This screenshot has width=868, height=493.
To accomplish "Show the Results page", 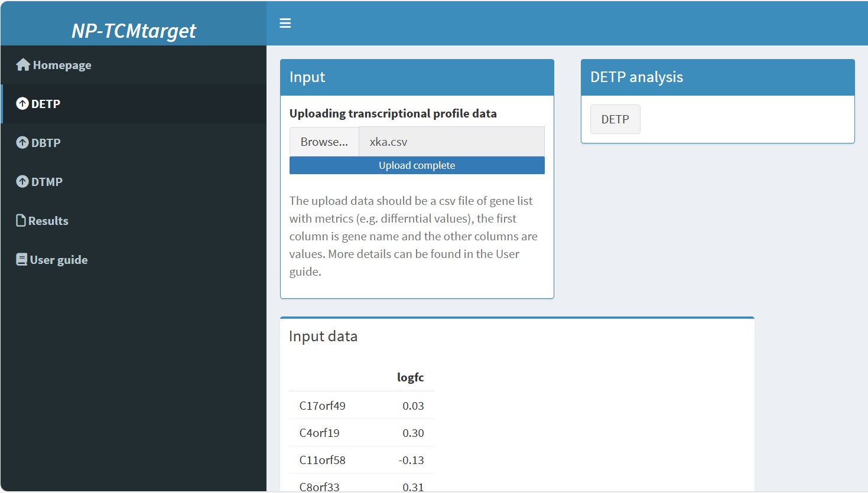I will pyautogui.click(x=134, y=221).
